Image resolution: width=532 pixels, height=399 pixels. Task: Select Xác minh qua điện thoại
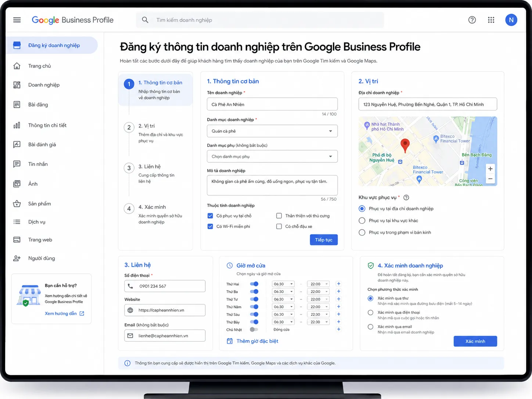tap(370, 312)
